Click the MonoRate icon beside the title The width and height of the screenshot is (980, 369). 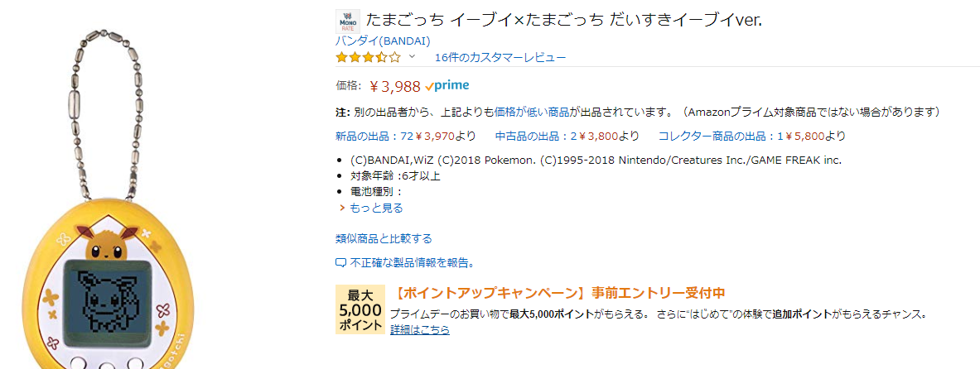tap(347, 21)
